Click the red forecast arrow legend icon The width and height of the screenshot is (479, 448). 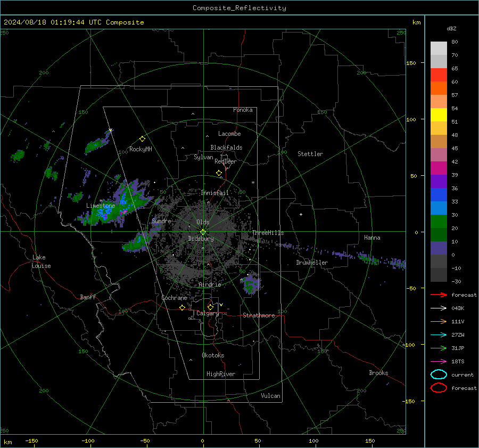point(439,295)
